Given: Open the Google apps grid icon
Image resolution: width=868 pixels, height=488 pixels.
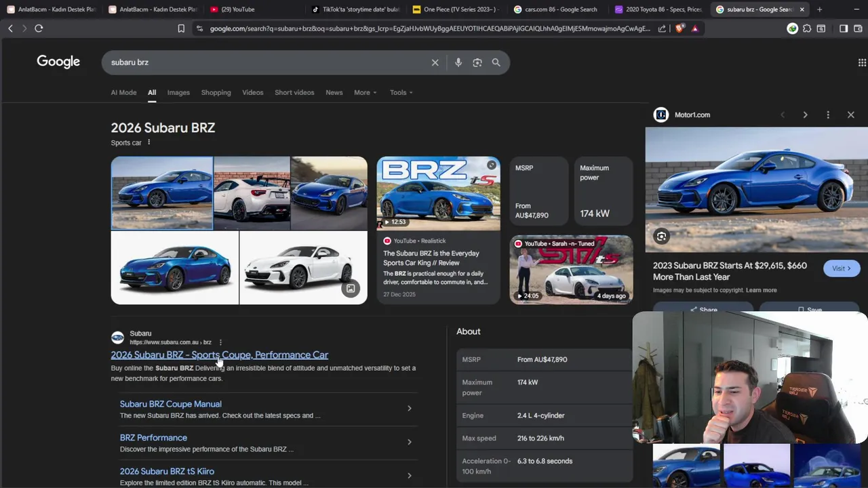Looking at the screenshot, I should click(862, 62).
